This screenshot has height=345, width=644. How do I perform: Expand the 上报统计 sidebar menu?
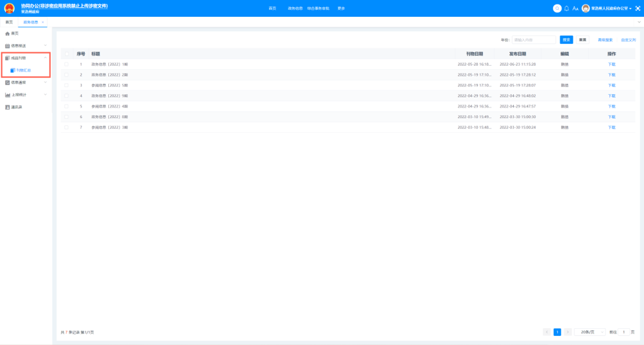pyautogui.click(x=26, y=95)
